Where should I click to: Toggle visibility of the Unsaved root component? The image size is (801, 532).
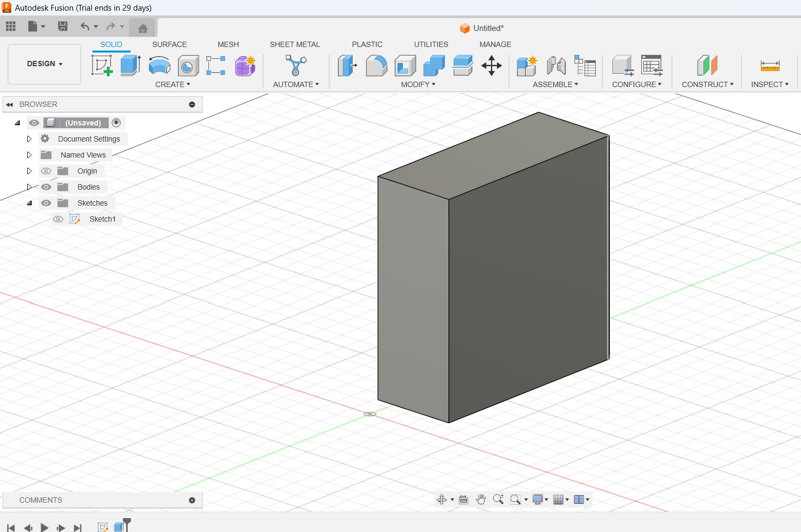[x=34, y=123]
